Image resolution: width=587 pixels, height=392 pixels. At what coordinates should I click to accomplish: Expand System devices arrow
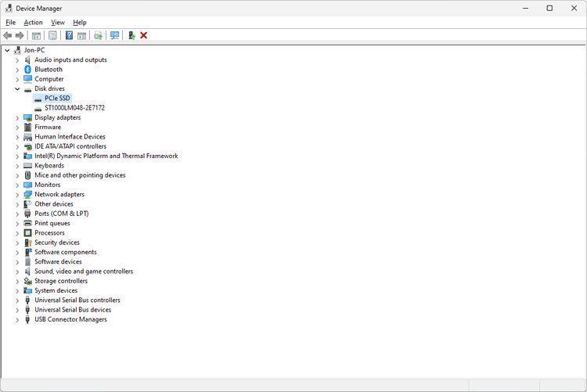pyautogui.click(x=17, y=290)
